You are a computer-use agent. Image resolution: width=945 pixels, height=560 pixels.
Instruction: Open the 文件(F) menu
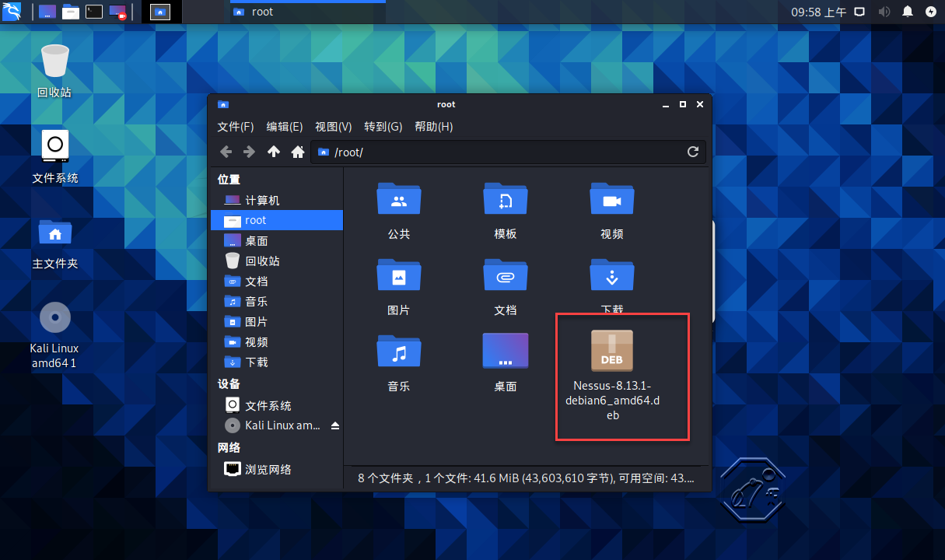click(x=235, y=126)
